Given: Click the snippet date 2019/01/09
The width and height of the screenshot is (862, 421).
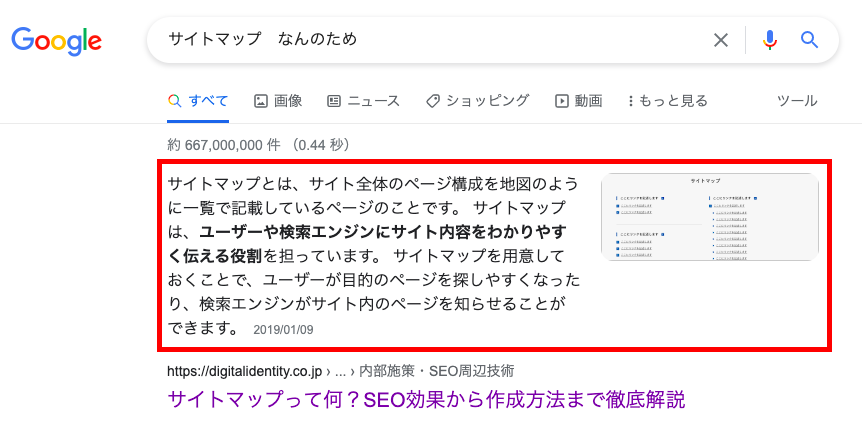Looking at the screenshot, I should (283, 330).
